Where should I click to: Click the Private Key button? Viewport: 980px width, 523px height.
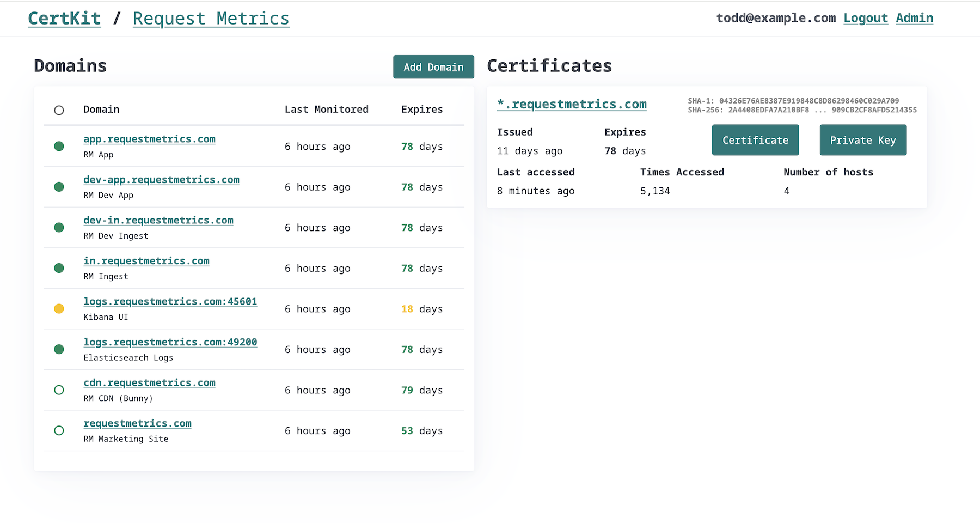tap(863, 140)
